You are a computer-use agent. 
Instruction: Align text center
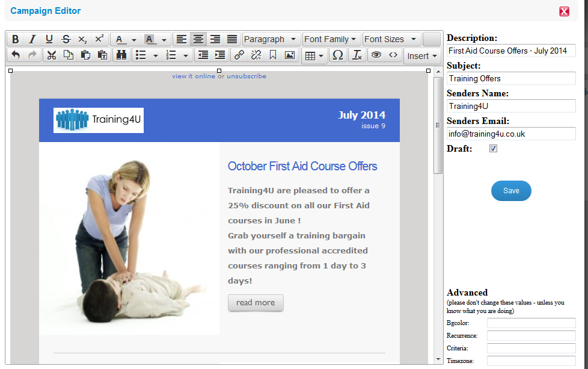tap(198, 39)
